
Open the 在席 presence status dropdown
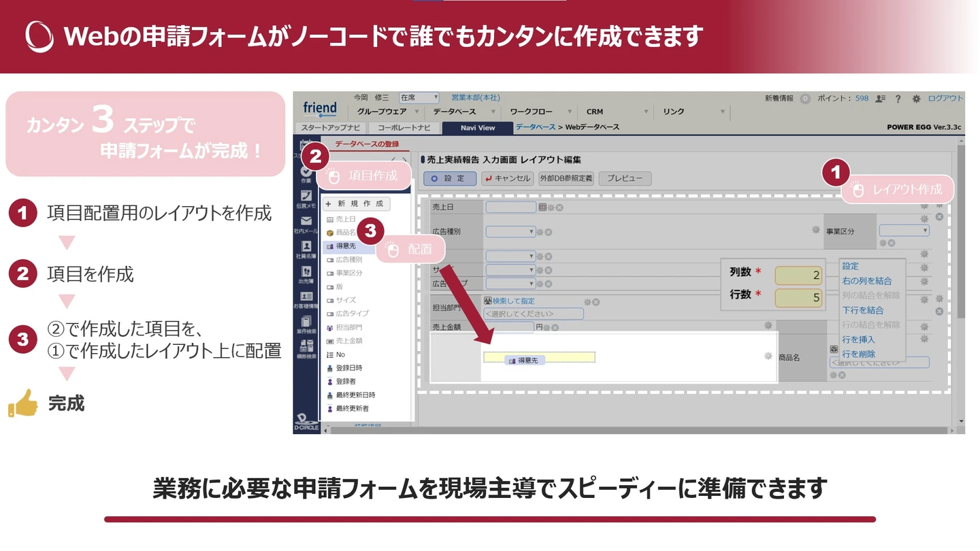pyautogui.click(x=418, y=97)
